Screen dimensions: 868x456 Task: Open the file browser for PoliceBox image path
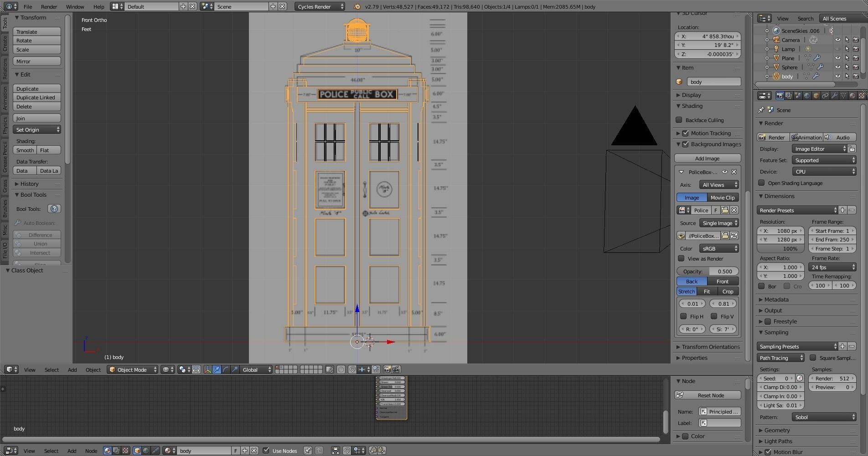pos(725,236)
